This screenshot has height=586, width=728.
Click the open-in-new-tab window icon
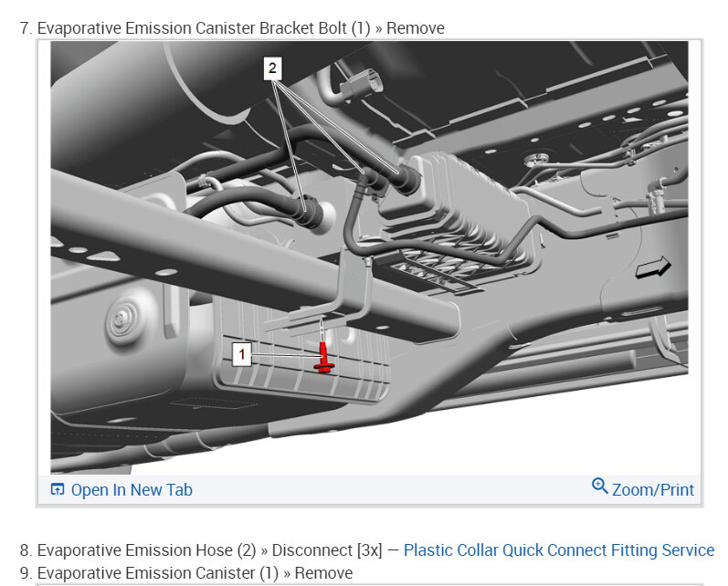[58, 489]
